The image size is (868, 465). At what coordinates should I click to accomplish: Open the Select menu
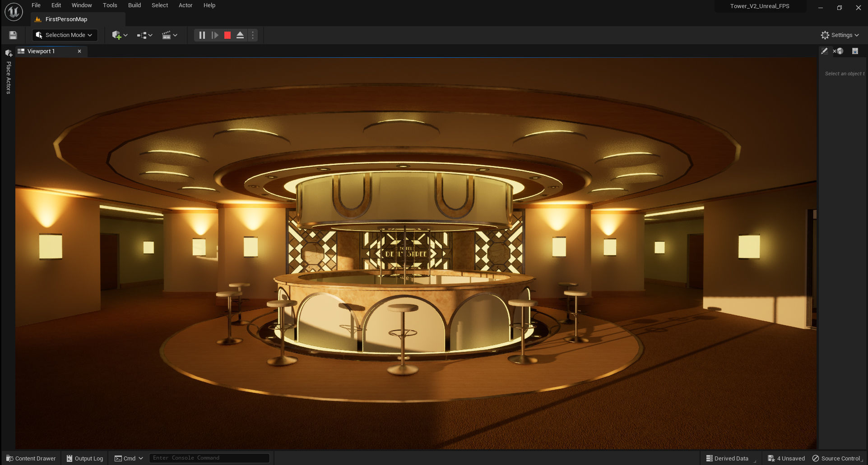pos(160,5)
